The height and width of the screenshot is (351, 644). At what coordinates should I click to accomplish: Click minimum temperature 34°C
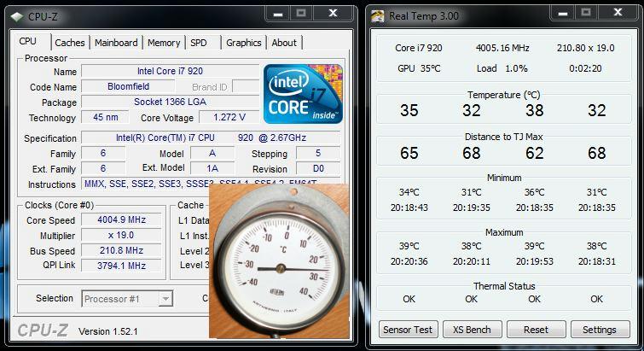tap(409, 192)
